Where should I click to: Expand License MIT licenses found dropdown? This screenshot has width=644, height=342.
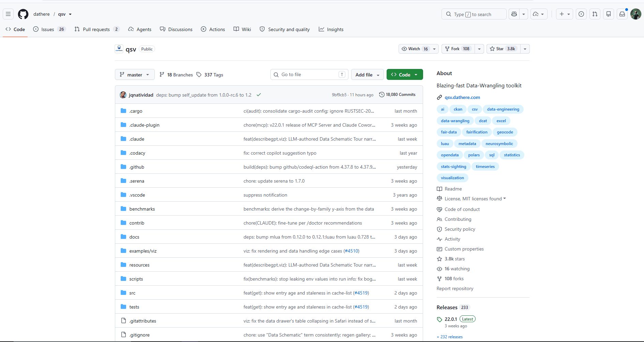click(475, 199)
